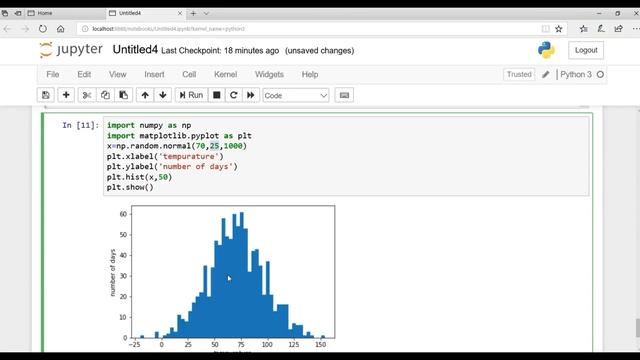Copy selected cells icon
This screenshot has height=360, width=640.
pos(105,95)
